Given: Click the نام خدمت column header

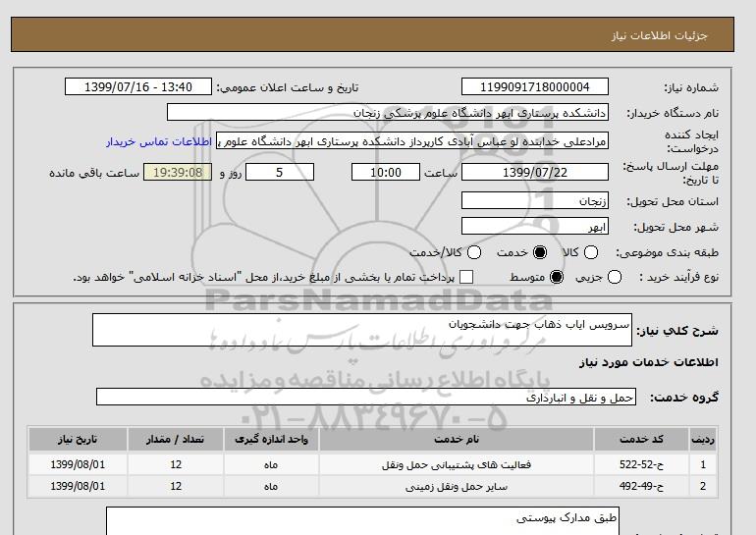Looking at the screenshot, I should pos(457,439).
